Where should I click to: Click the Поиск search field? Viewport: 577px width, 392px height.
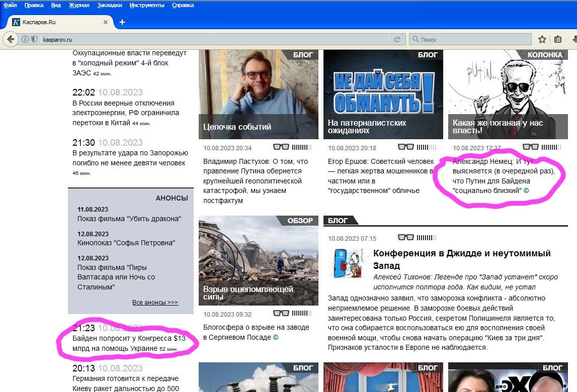pos(470,39)
